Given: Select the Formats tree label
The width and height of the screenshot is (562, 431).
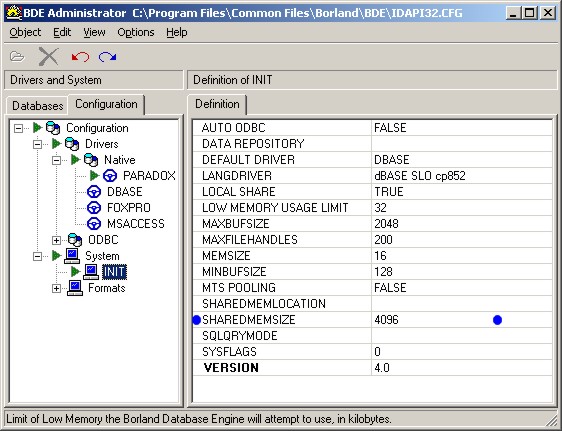Looking at the screenshot, I should [x=106, y=288].
